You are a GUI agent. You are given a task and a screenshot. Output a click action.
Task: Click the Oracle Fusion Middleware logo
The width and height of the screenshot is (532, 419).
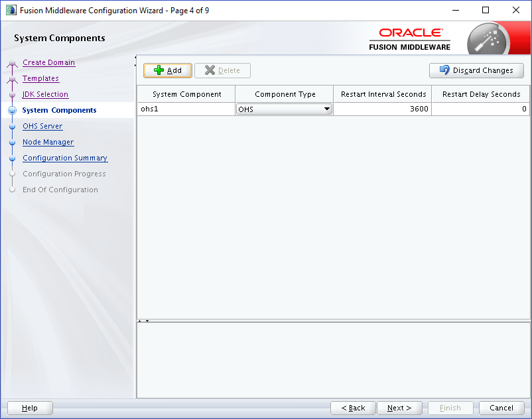point(410,39)
